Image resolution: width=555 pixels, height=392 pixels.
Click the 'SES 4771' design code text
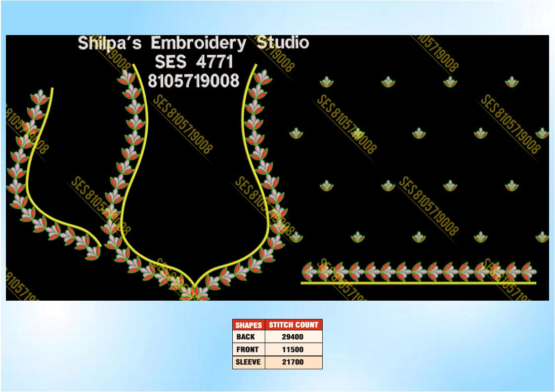click(194, 62)
